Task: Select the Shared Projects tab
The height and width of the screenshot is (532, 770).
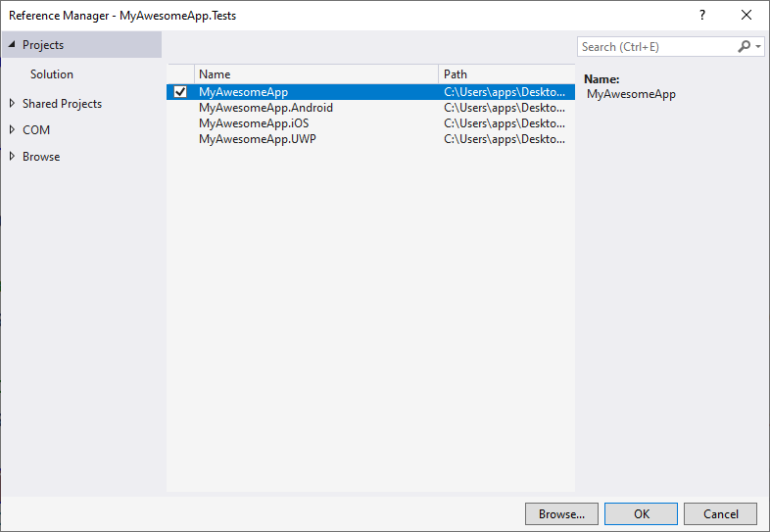Action: coord(62,104)
